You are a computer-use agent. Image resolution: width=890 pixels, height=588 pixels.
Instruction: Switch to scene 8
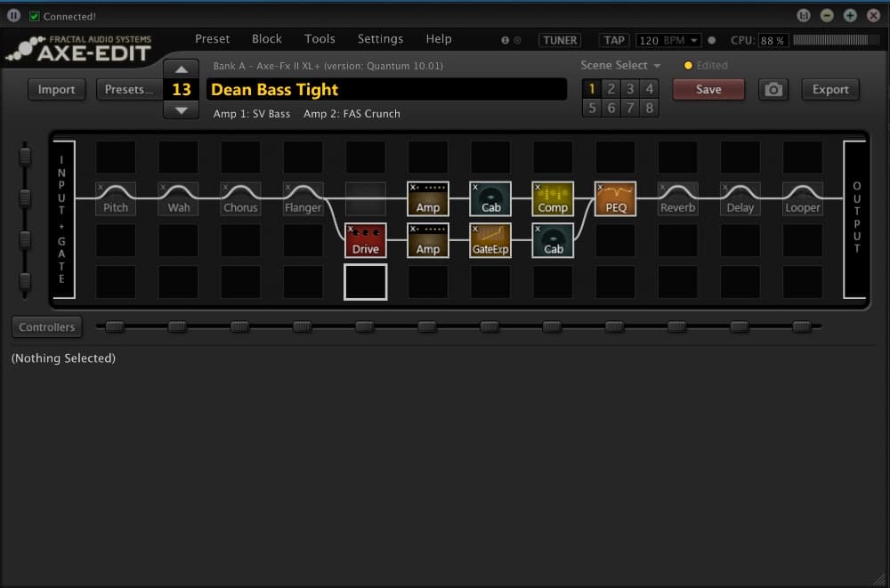650,108
